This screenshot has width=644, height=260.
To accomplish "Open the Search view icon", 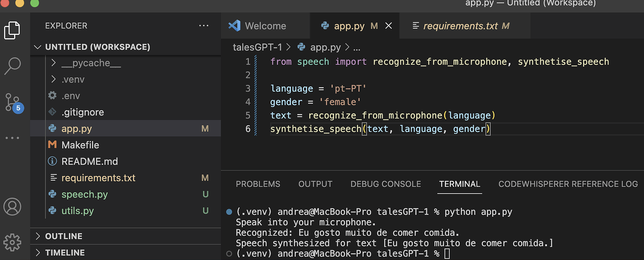I will click(x=13, y=66).
